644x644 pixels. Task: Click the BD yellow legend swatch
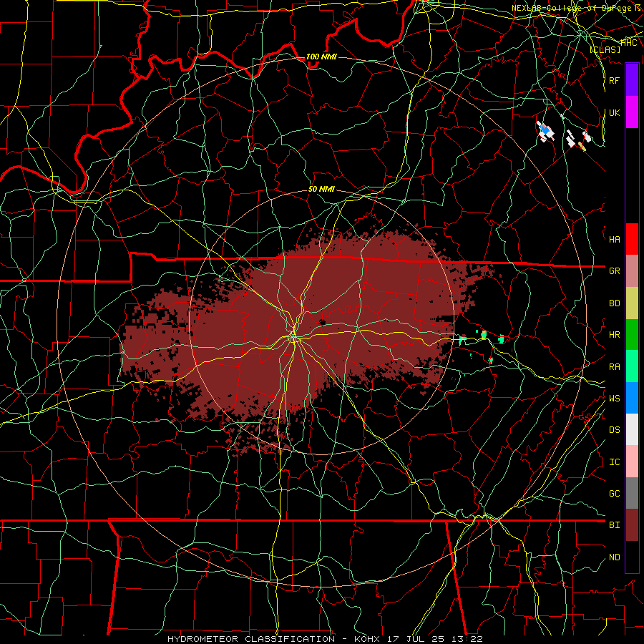632,303
